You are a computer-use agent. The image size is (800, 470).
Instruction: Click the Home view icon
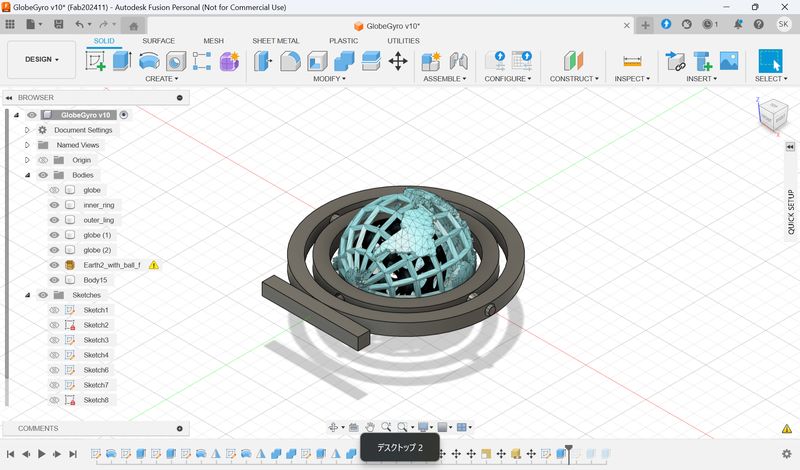(x=134, y=26)
